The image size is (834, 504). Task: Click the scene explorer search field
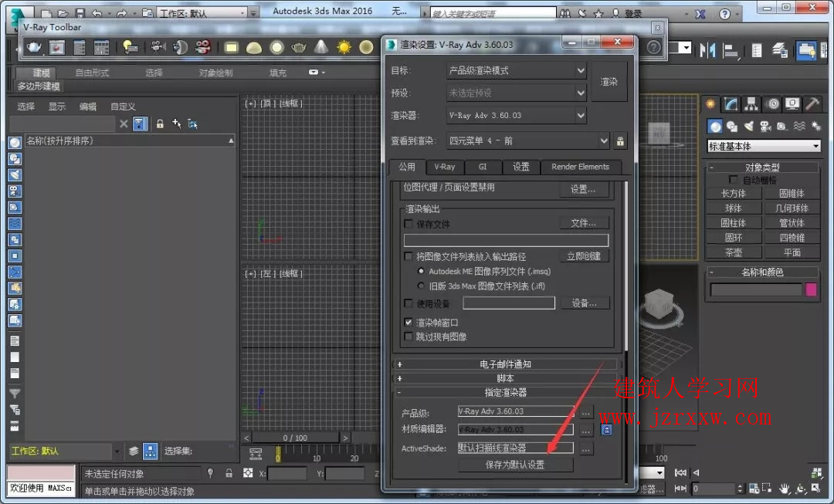pos(63,123)
